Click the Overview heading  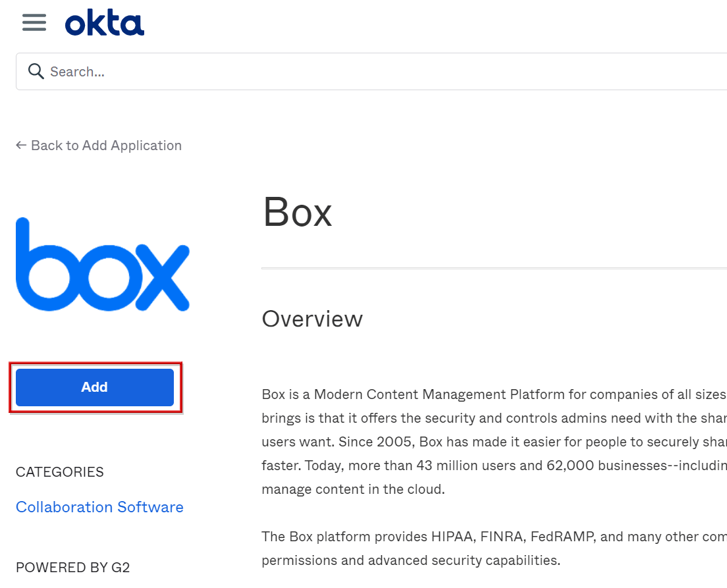(x=313, y=319)
